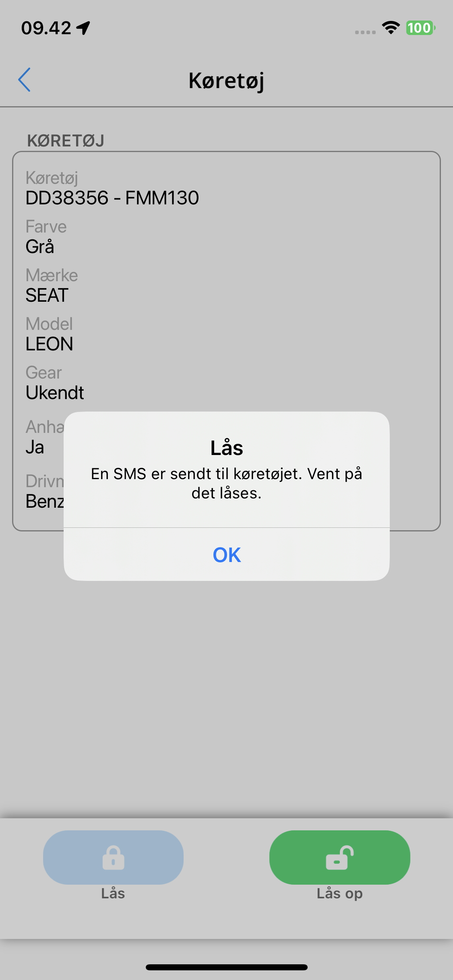Tap OK in the Lås alert
This screenshot has height=980, width=453.
pos(227,554)
